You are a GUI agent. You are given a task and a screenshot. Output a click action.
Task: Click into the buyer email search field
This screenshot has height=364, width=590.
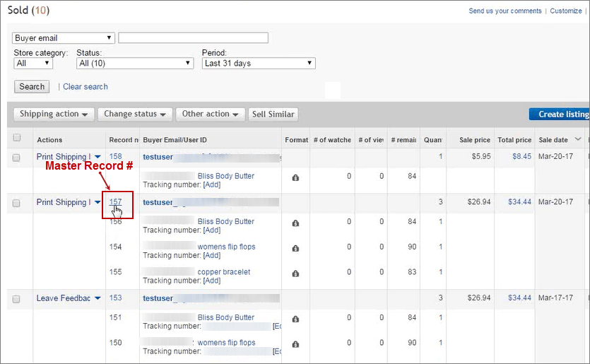pyautogui.click(x=194, y=37)
